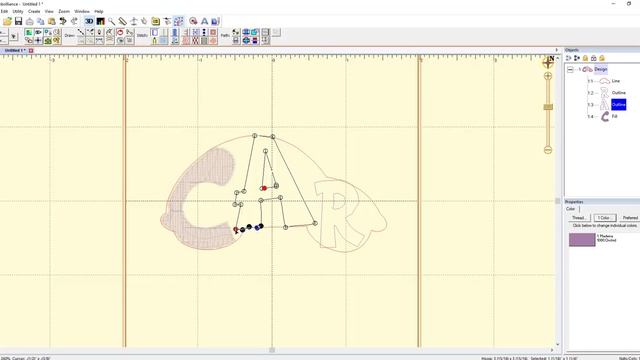Click the Paste icon in toolbar

51,21
